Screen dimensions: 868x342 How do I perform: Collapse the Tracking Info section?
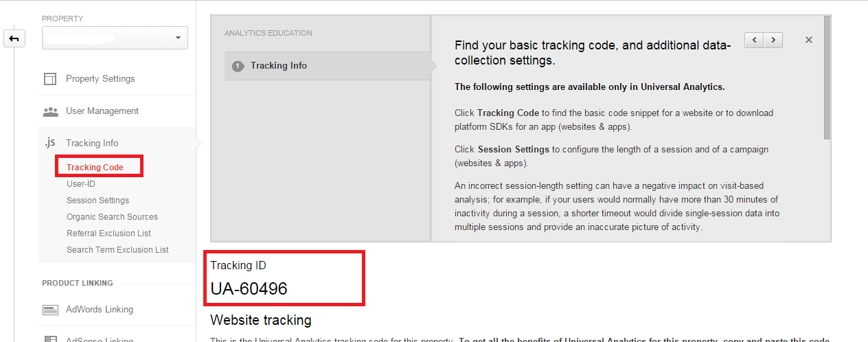click(92, 143)
